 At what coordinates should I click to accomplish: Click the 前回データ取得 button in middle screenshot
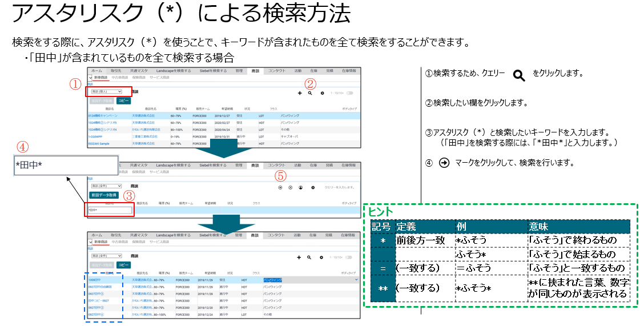pyautogui.click(x=103, y=195)
